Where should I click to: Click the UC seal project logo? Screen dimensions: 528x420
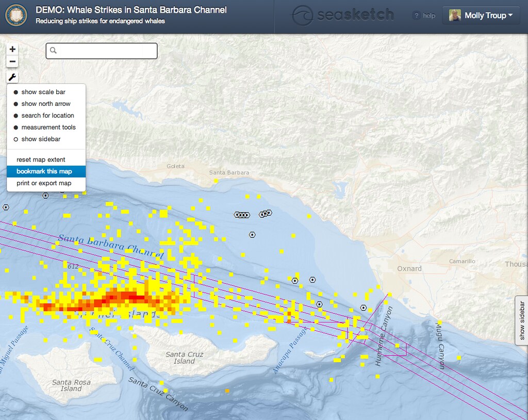coord(16,15)
